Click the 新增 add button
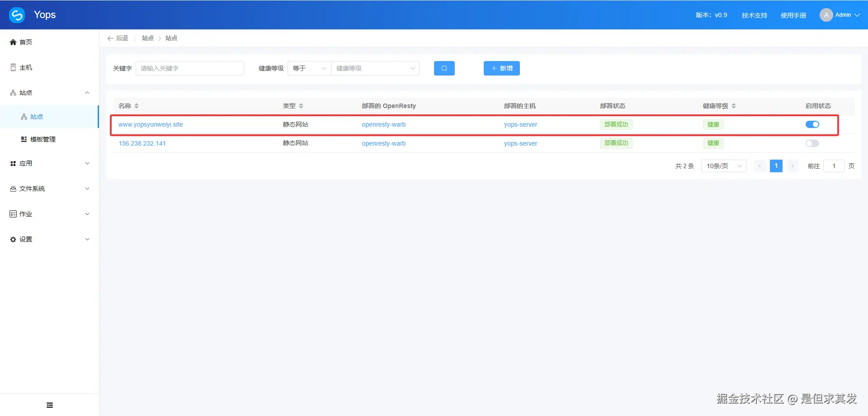This screenshot has width=868, height=416. click(x=501, y=68)
